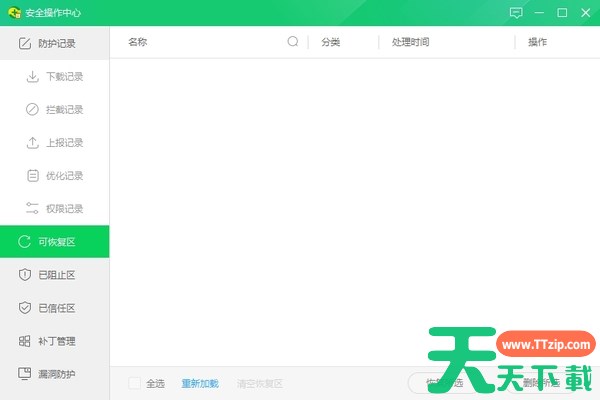Click the 分类 column header
The height and width of the screenshot is (400, 600).
coord(331,42)
